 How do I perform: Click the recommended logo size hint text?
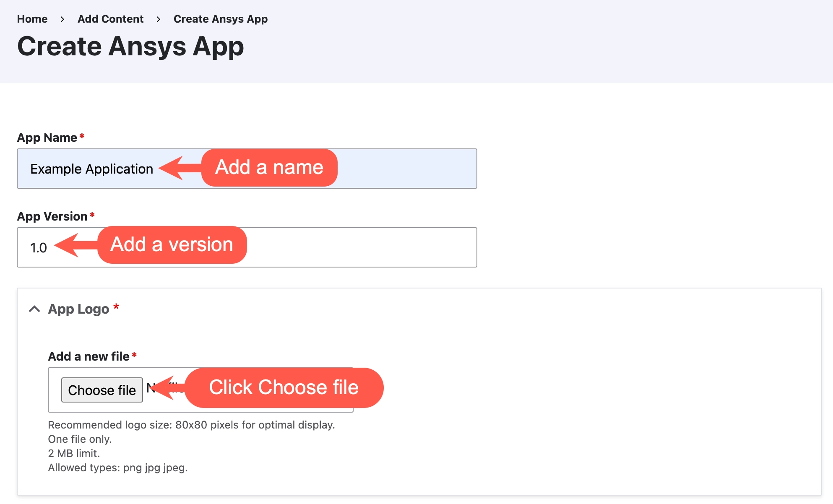pyautogui.click(x=191, y=425)
